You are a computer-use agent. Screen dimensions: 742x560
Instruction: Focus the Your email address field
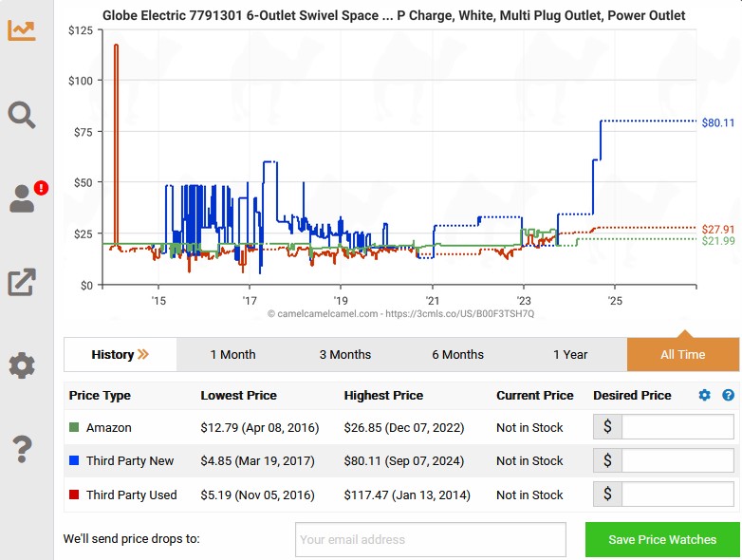point(431,540)
